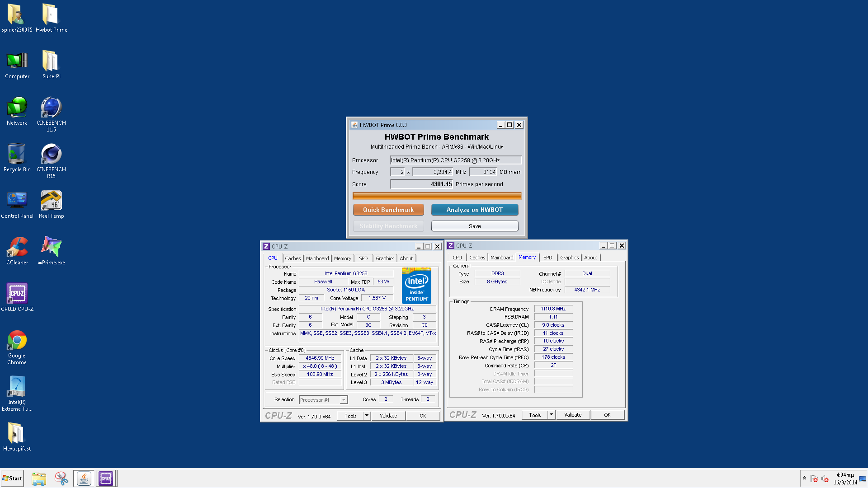Launch CCleaner from the desktop
Image resolution: width=868 pixels, height=488 pixels.
17,251
